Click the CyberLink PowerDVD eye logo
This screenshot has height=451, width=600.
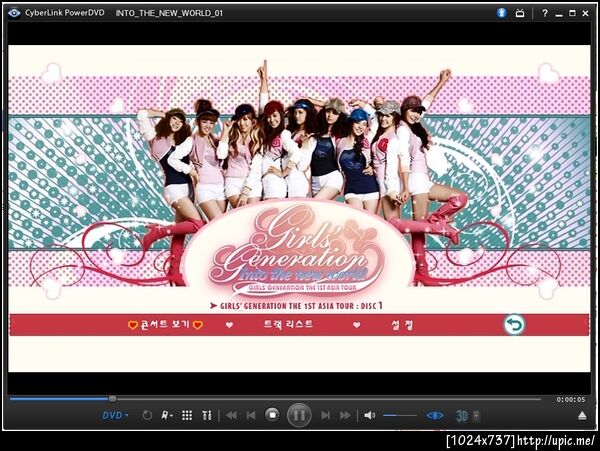pos(14,13)
